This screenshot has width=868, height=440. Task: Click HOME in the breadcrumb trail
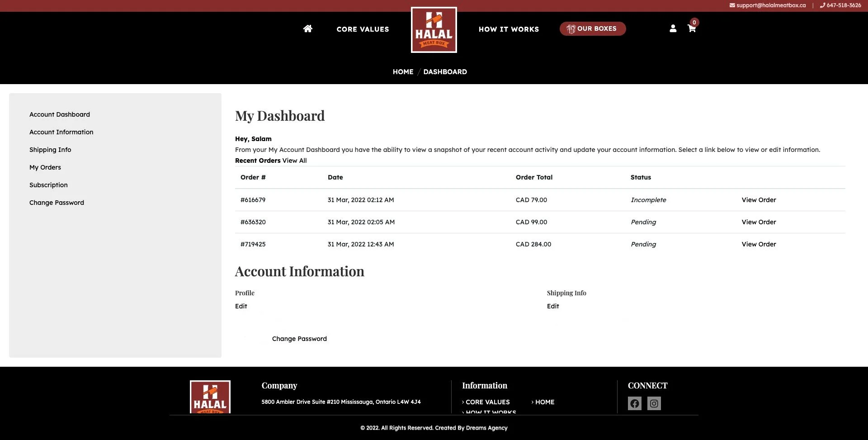(403, 71)
